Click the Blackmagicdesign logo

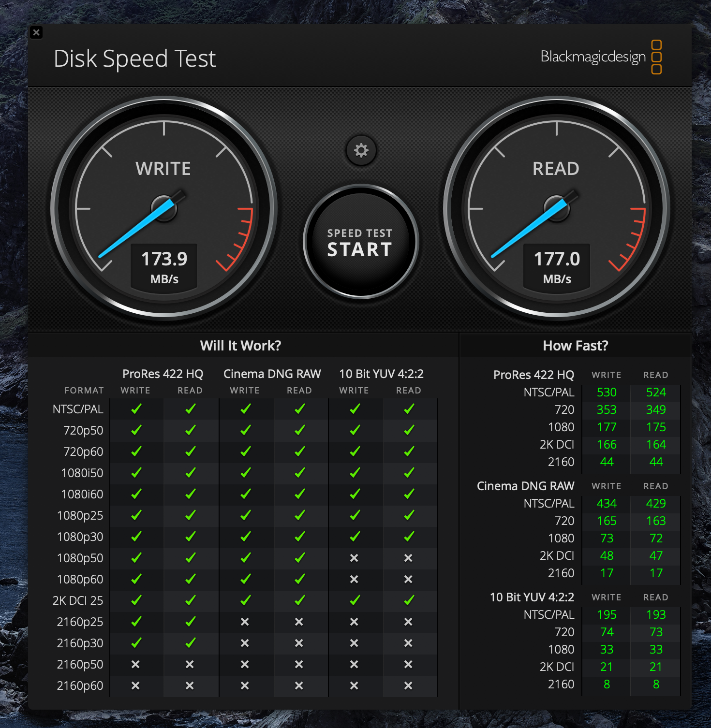pyautogui.click(x=601, y=57)
